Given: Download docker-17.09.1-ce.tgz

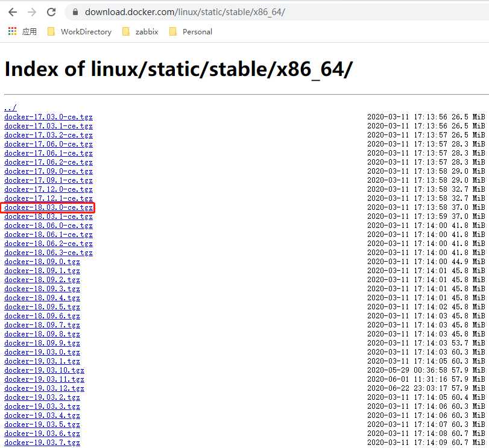Looking at the screenshot, I should [x=48, y=180].
